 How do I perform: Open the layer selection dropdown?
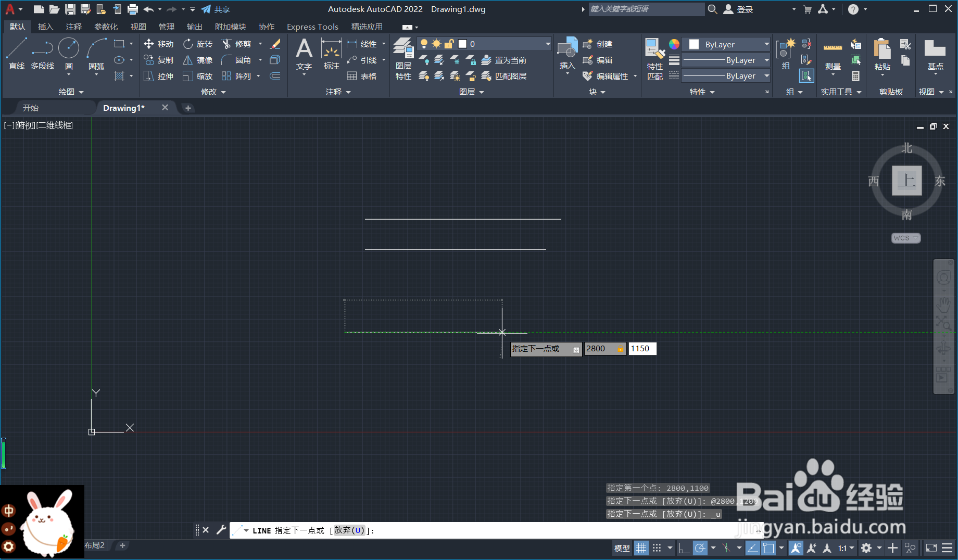tap(484, 44)
